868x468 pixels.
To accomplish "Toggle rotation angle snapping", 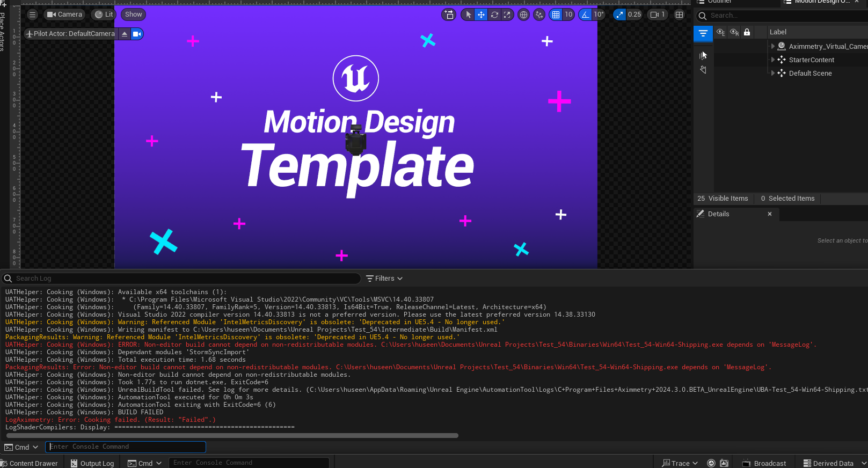I will point(585,14).
